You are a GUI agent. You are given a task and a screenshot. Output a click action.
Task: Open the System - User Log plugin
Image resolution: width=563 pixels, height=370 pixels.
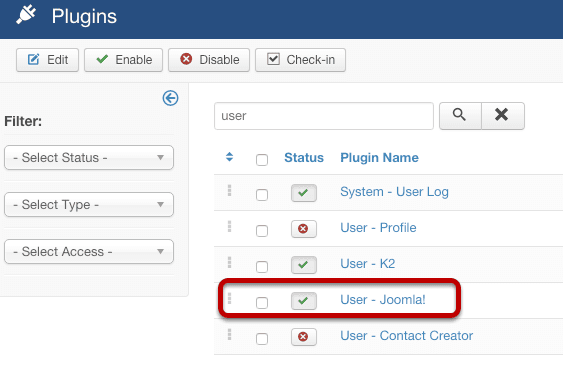point(394,192)
